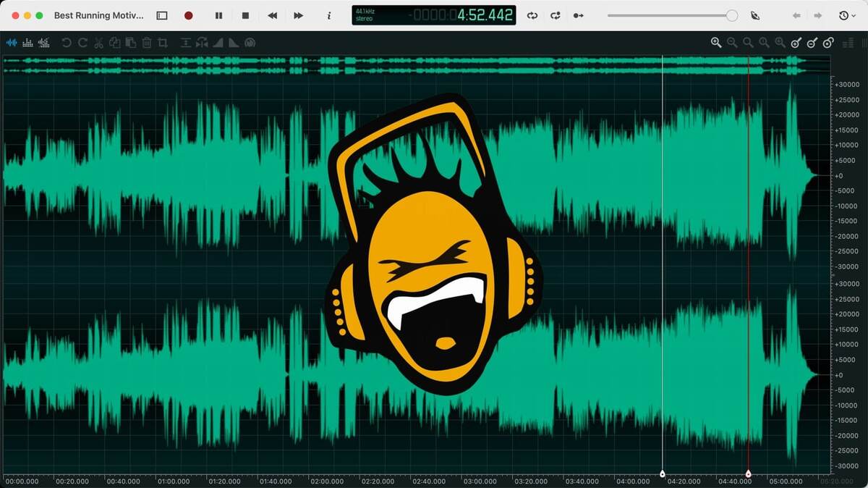Click 01:40.000 on the timeline ruler

tap(276, 481)
